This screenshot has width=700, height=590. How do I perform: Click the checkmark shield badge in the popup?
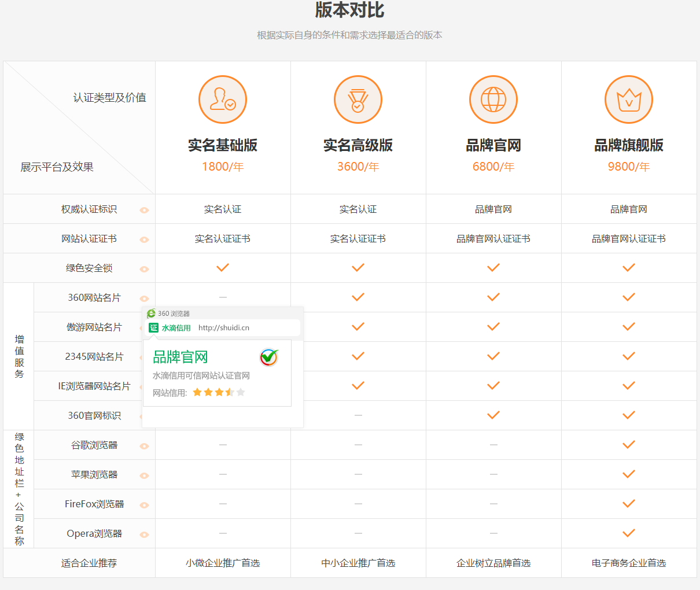[x=269, y=357]
